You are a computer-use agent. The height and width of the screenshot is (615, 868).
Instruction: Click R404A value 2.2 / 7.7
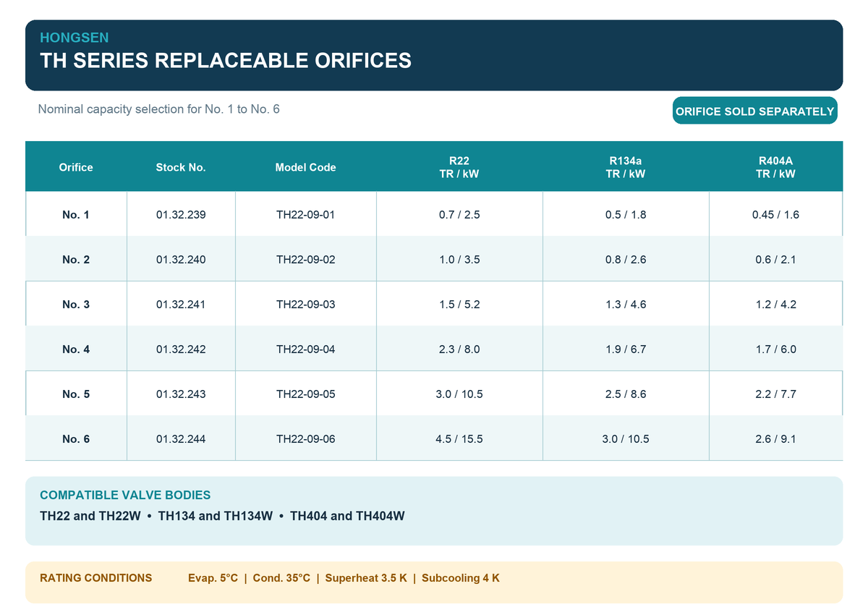(775, 394)
